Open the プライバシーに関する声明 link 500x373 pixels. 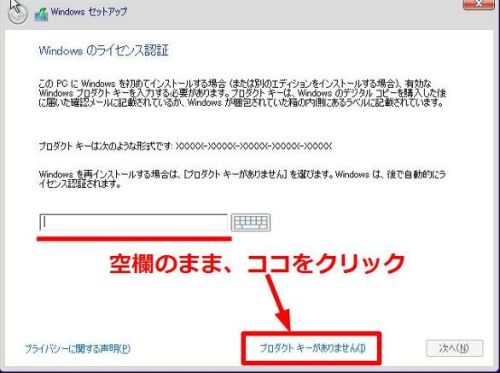78,349
